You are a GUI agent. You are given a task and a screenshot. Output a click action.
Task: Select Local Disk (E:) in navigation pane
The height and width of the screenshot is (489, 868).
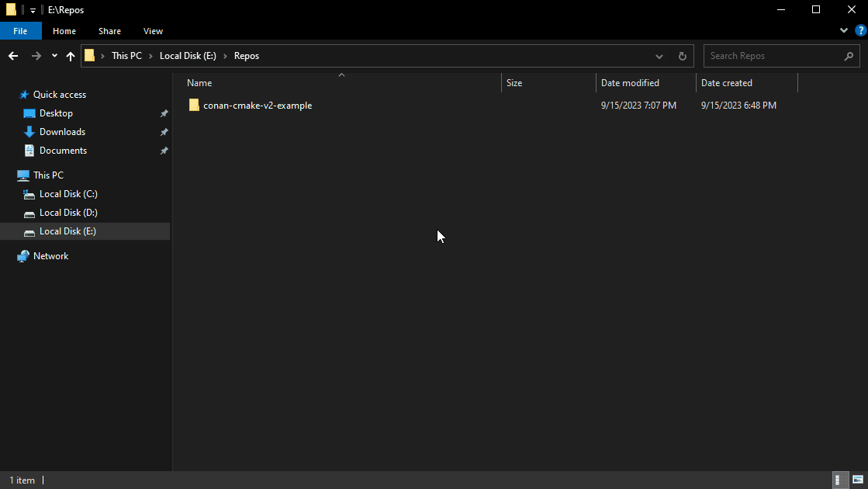click(85, 231)
